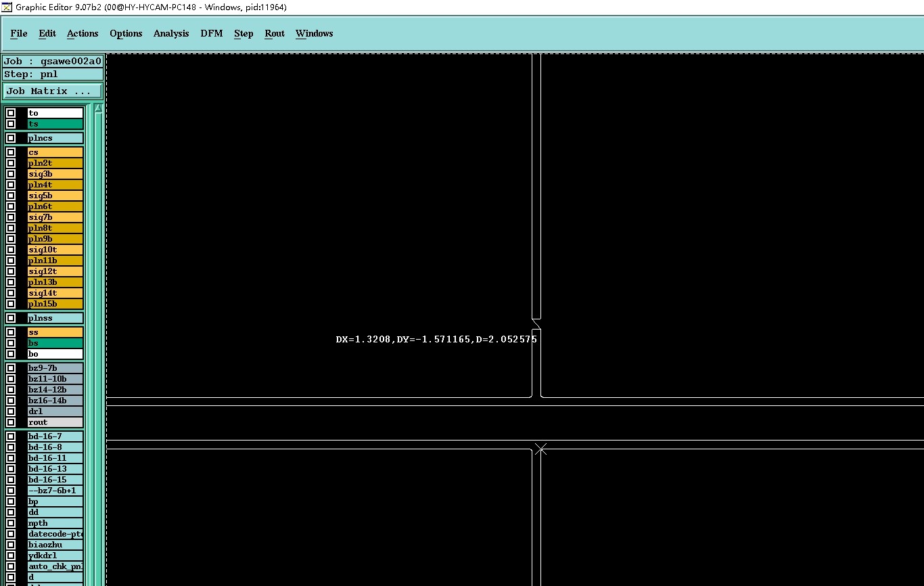Click the Job : gsawe002a0 label
This screenshot has width=924, height=586.
coord(53,61)
